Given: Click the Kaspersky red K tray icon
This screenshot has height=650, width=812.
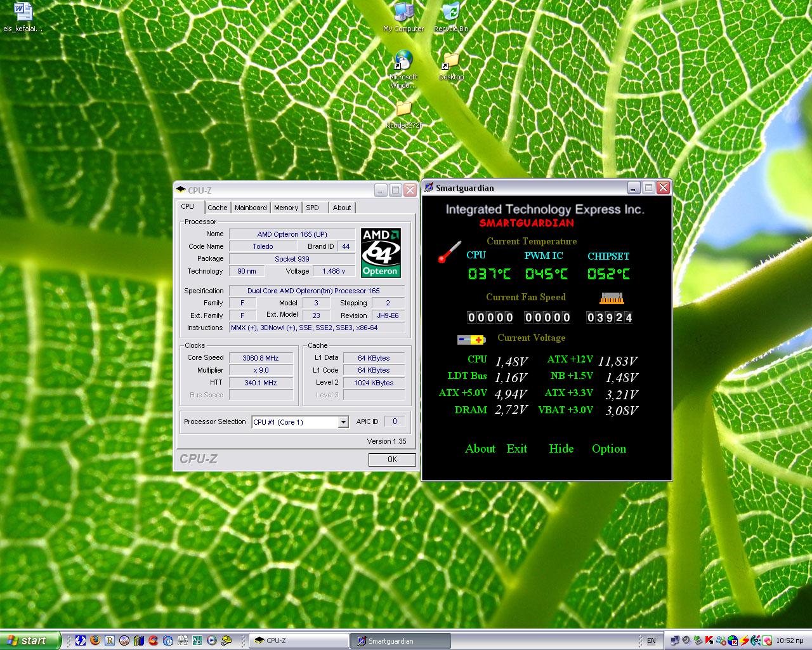Looking at the screenshot, I should (x=709, y=640).
